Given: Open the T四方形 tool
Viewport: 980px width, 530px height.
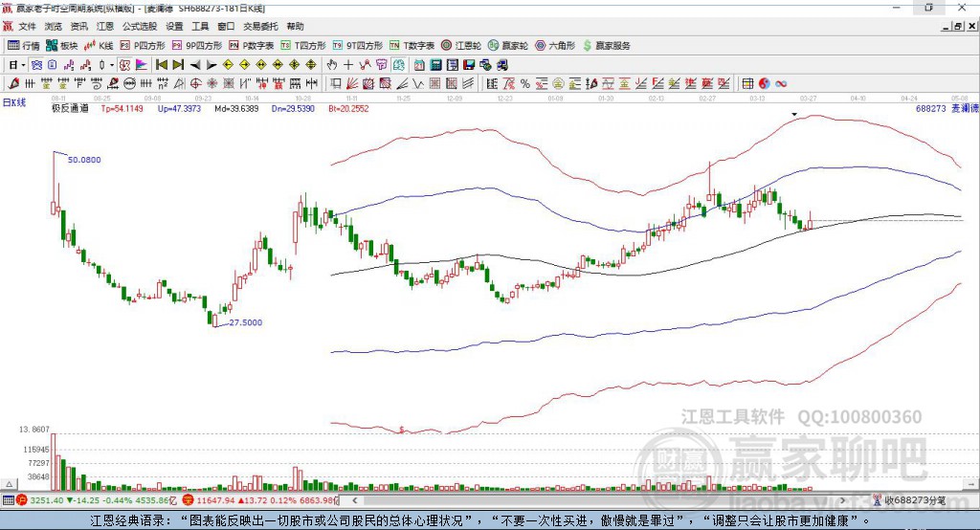Looking at the screenshot, I should (x=303, y=46).
